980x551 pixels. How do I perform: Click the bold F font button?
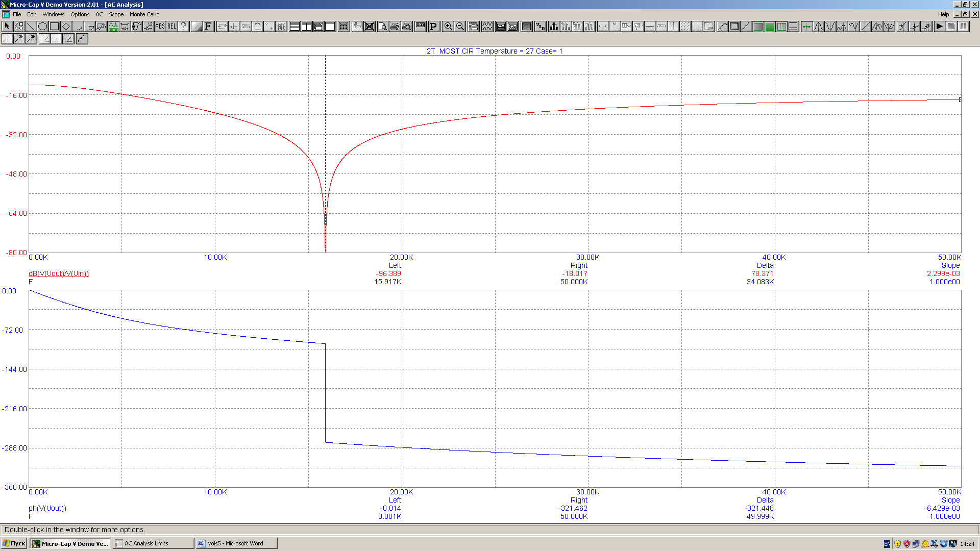tap(208, 27)
